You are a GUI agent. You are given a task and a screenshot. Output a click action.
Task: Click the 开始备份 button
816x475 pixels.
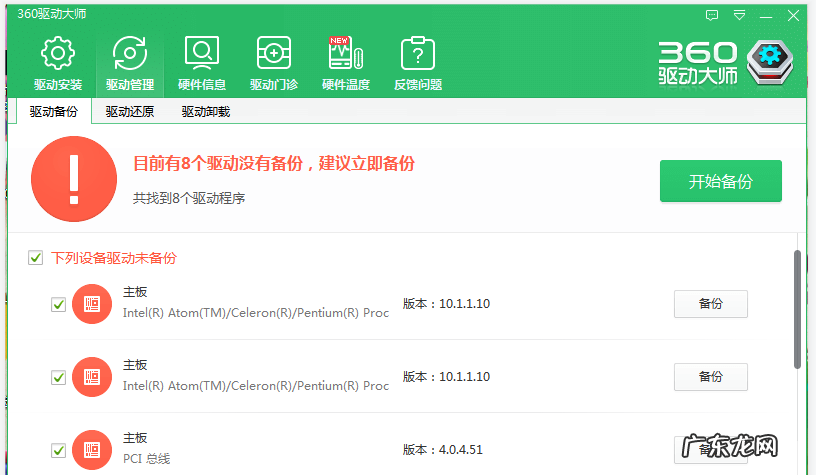click(x=721, y=181)
